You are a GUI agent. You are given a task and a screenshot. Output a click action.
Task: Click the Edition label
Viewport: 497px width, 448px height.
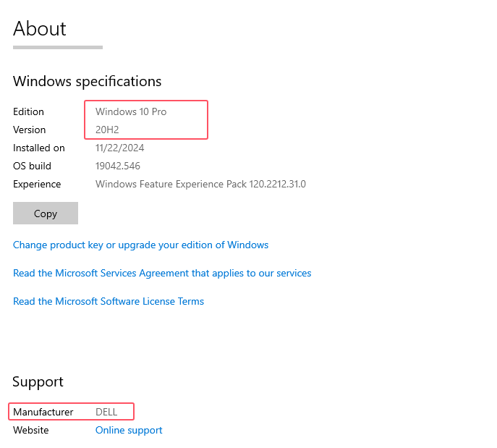click(28, 111)
